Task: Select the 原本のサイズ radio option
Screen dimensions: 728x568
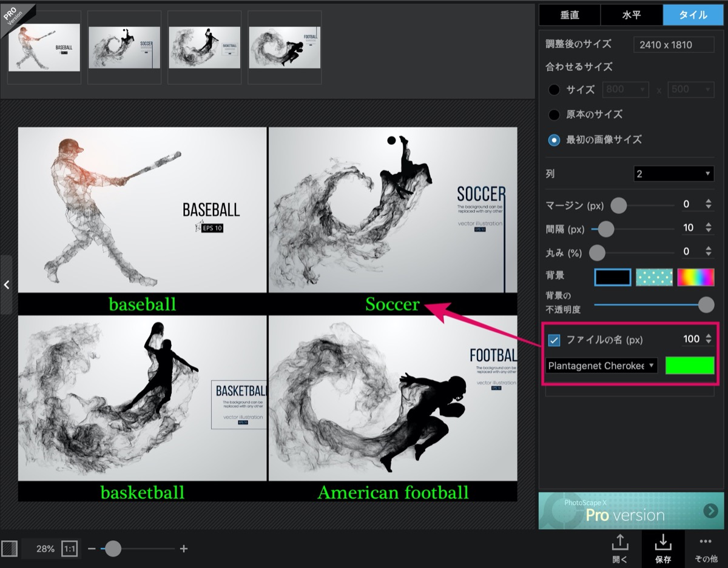Action: click(554, 115)
